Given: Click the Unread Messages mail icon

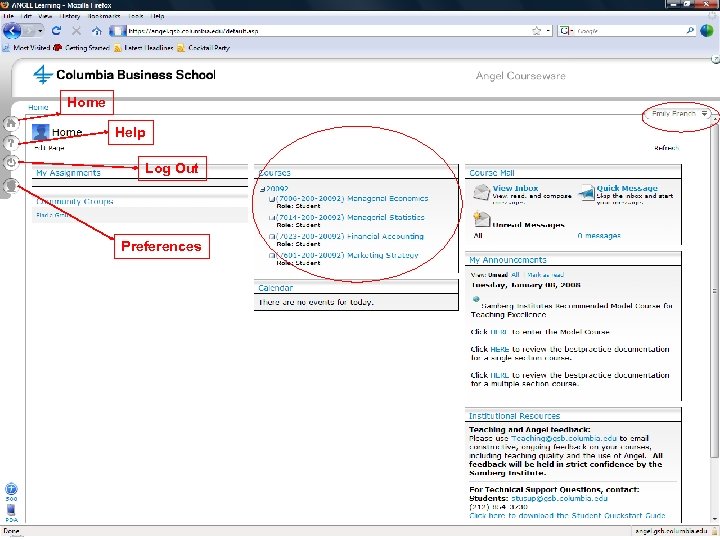Looking at the screenshot, I should click(x=482, y=219).
